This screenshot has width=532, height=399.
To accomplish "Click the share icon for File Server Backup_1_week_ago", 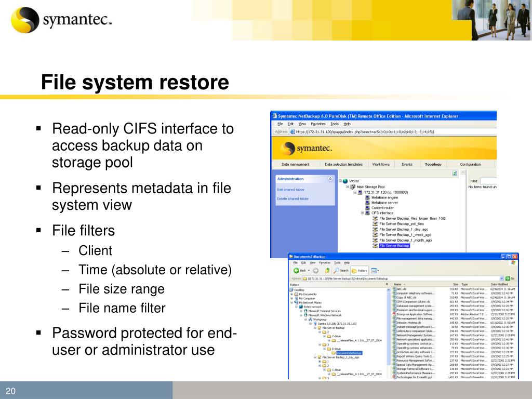I will pos(375,234).
